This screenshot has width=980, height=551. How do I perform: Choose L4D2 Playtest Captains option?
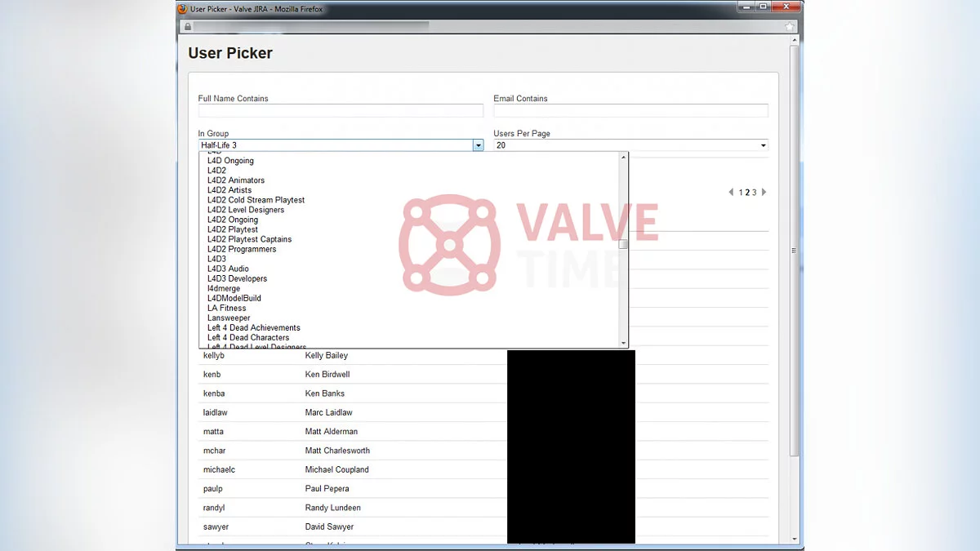tap(249, 239)
